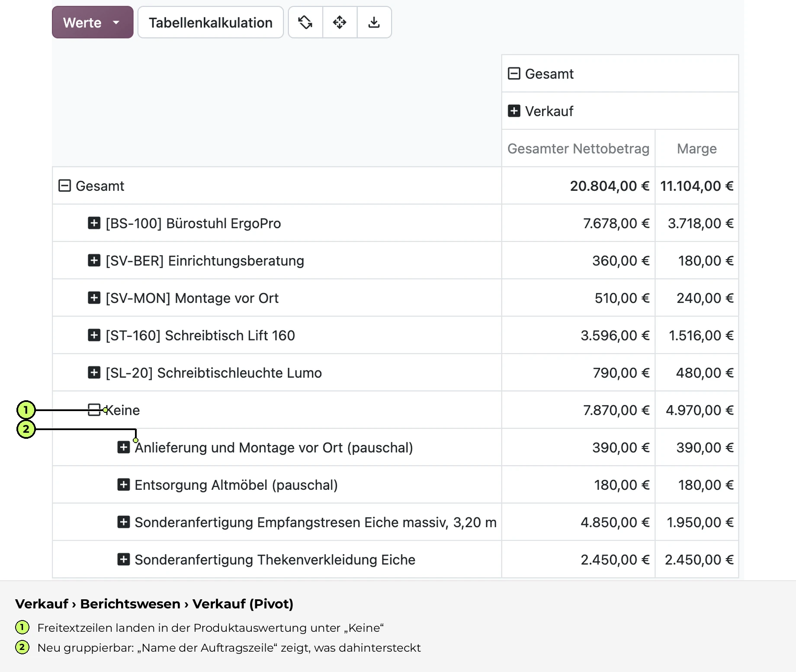Screen dimensions: 796x672
Task: Expand Sonderanfertigung Empfangstresen row
Action: [x=124, y=522]
